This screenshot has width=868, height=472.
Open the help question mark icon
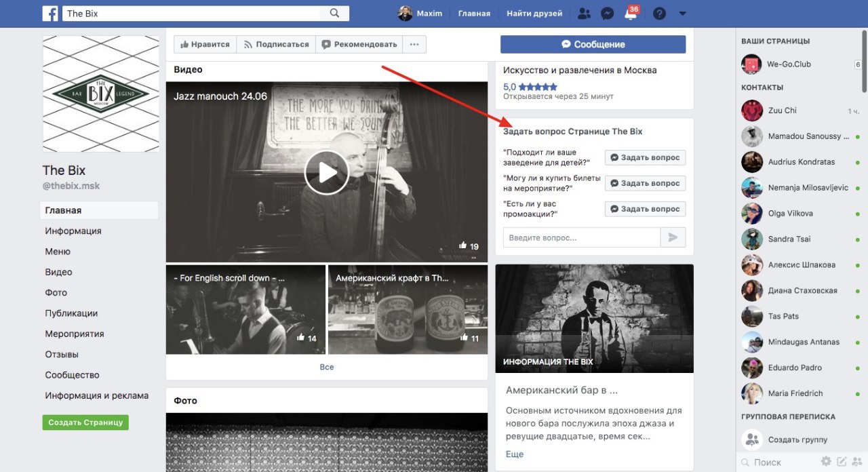[659, 14]
